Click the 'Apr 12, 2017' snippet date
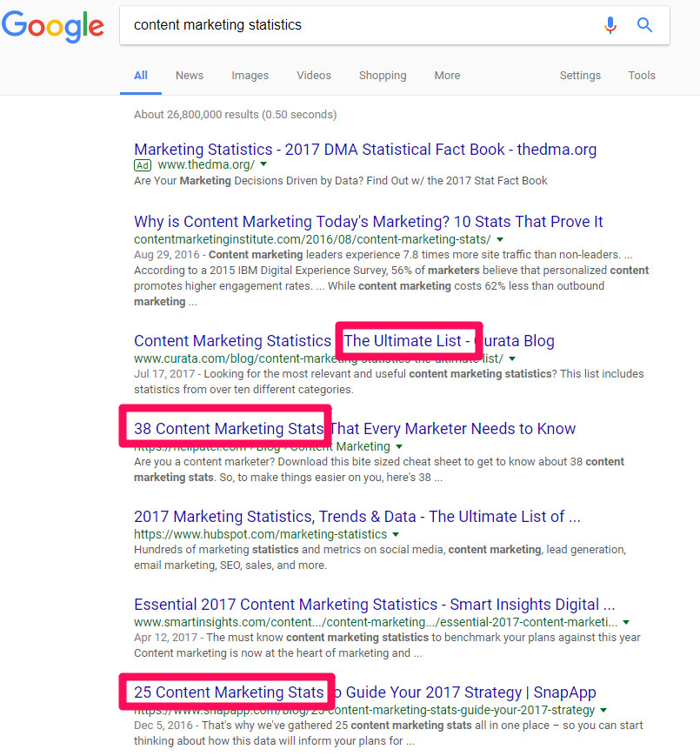Screen dimensions: 700x756 (166, 638)
